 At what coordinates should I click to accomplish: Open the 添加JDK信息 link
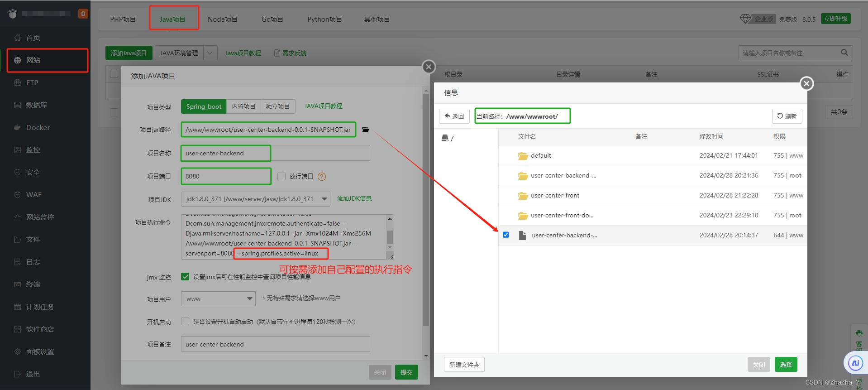354,198
